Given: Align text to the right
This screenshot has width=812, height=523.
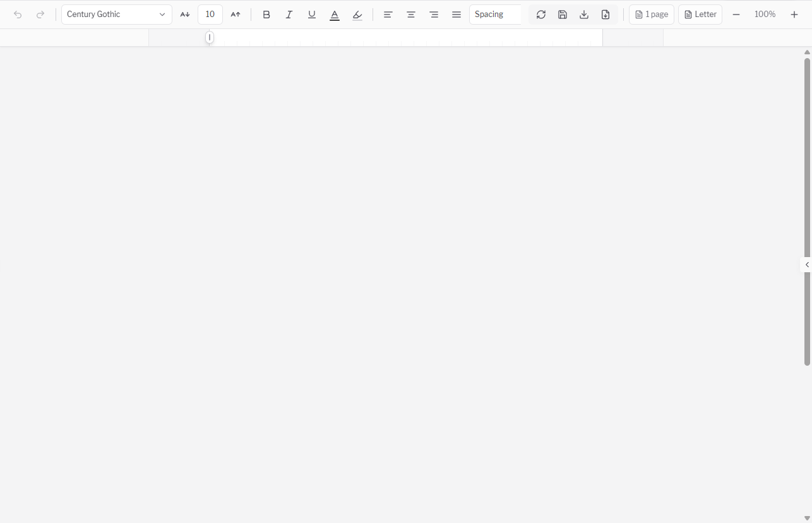Looking at the screenshot, I should (x=434, y=15).
